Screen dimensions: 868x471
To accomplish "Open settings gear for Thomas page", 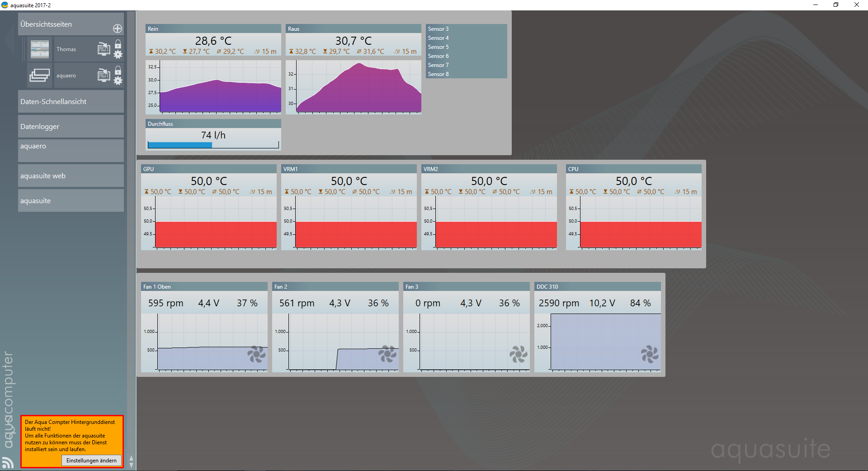I will coord(118,55).
